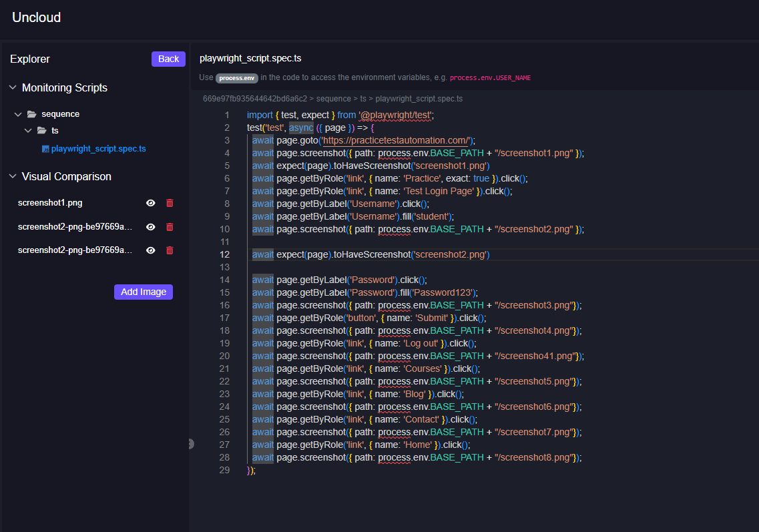
Task: Collapse the Monitoring Scripts section
Action: point(13,87)
